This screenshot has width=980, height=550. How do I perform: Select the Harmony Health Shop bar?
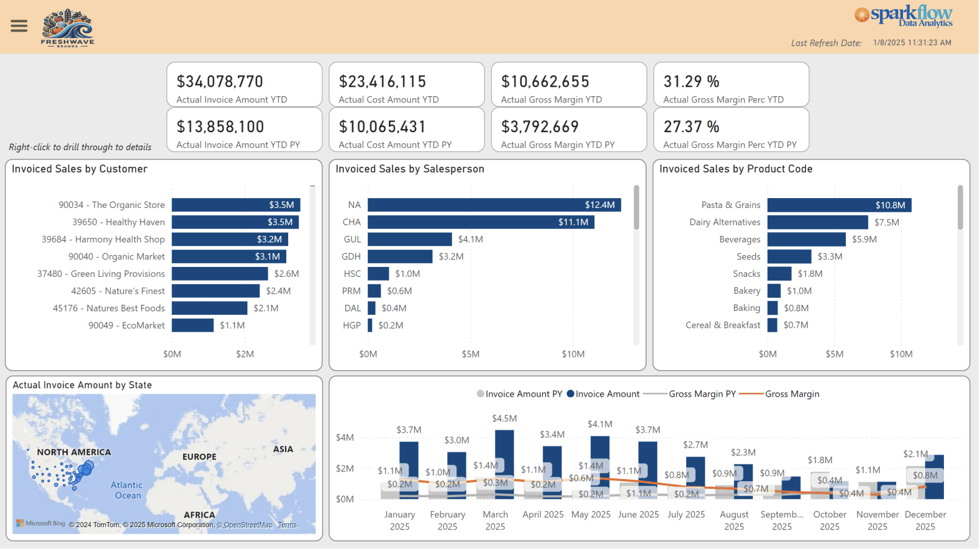[x=230, y=240]
